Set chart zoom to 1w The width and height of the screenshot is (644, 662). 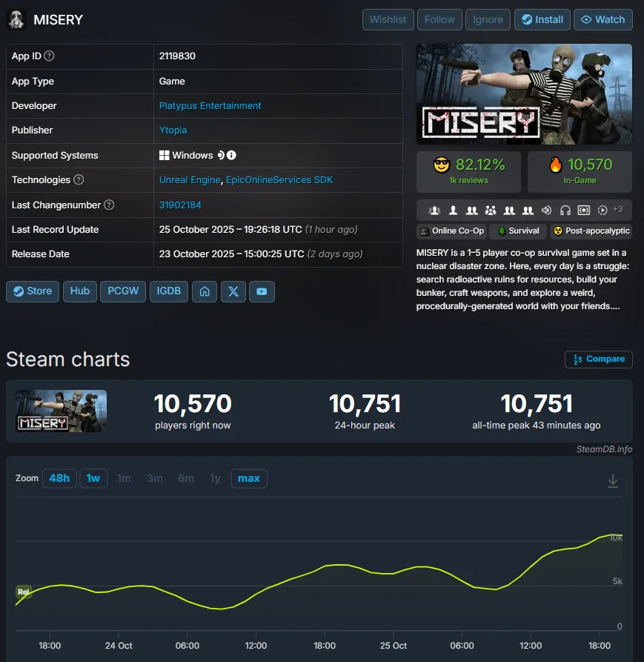pos(93,478)
